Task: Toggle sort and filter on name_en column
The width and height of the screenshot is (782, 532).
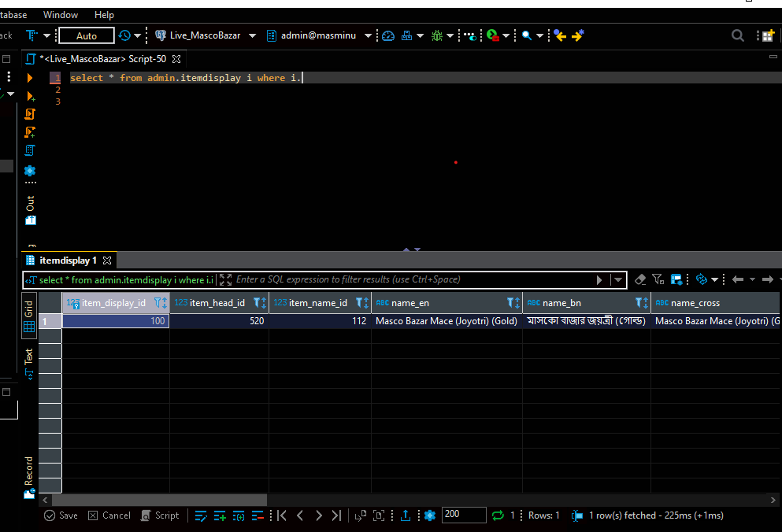Action: click(x=513, y=303)
